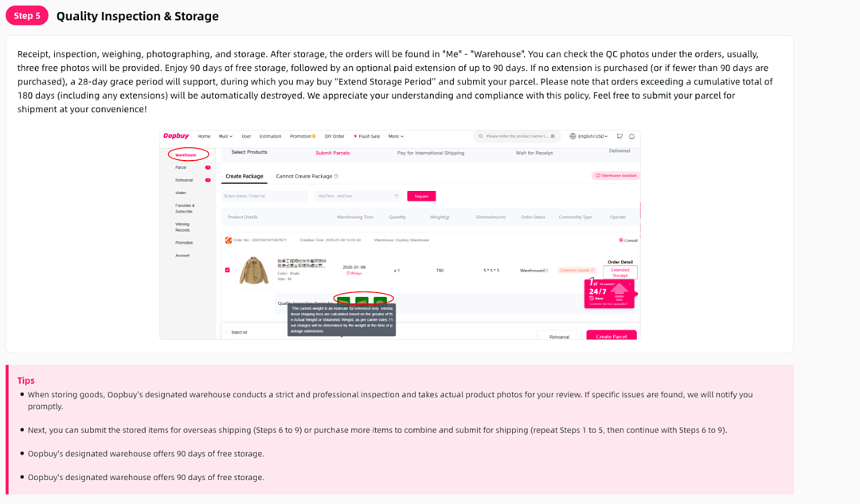The image size is (860, 504).
Task: Check the Select All checkbox
Action: click(x=228, y=332)
